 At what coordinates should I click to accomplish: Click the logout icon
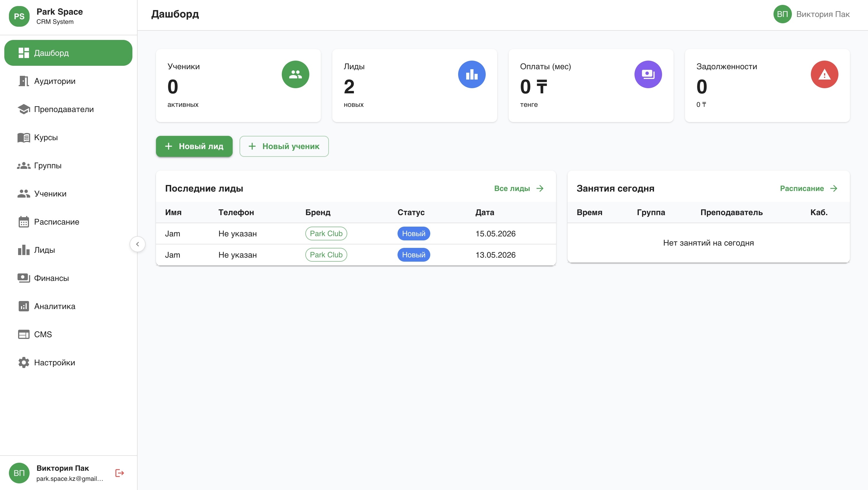click(119, 473)
